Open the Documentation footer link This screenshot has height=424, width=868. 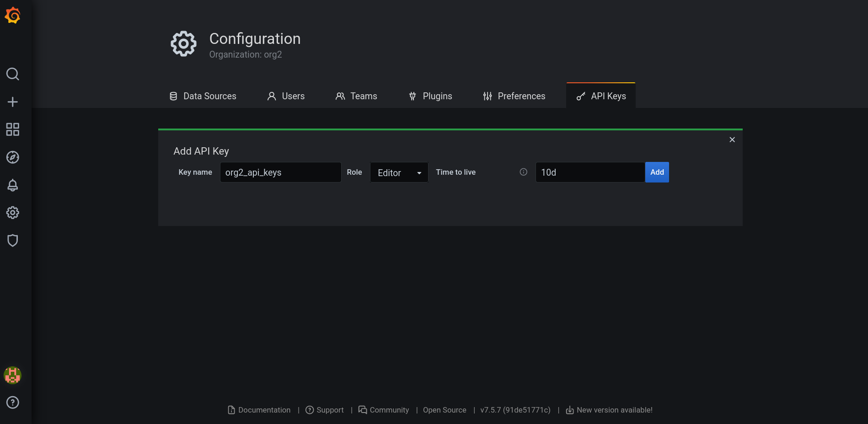coord(264,410)
